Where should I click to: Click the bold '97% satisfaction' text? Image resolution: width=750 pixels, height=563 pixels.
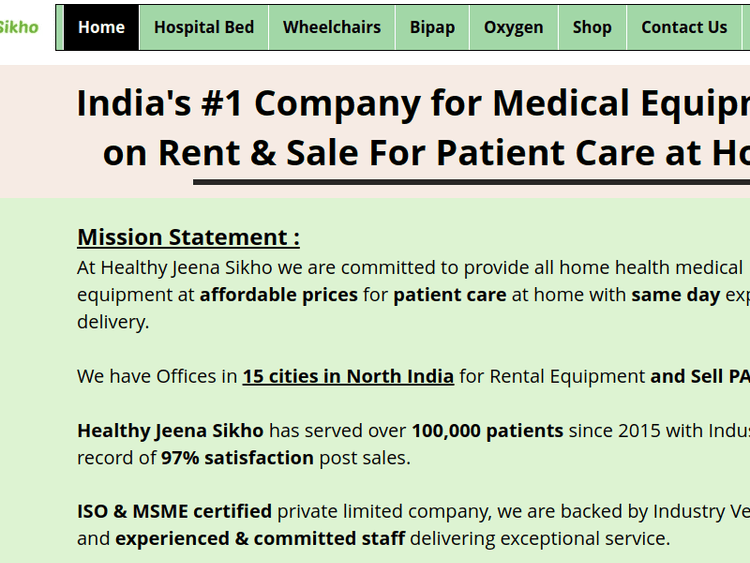point(237,458)
